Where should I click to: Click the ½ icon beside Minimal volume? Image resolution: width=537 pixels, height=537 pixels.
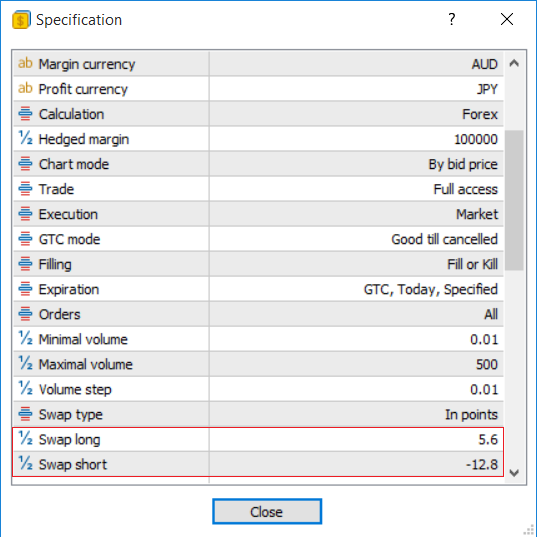tap(25, 338)
